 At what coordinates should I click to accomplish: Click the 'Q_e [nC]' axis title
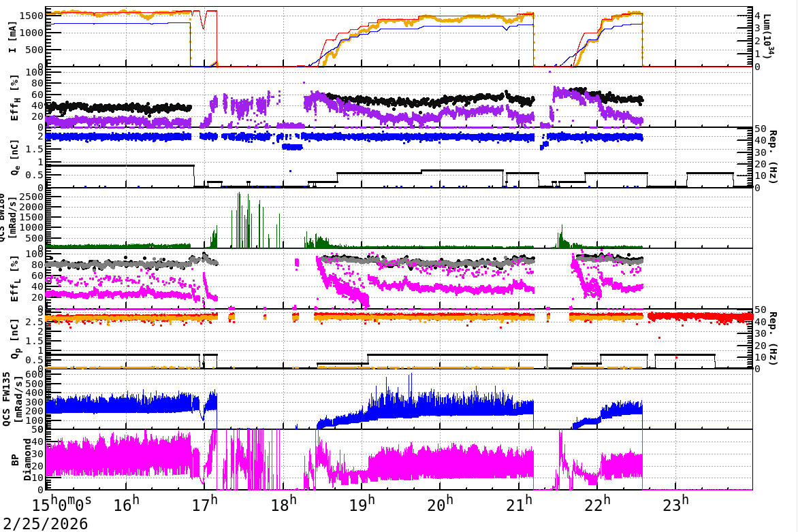coord(15,158)
